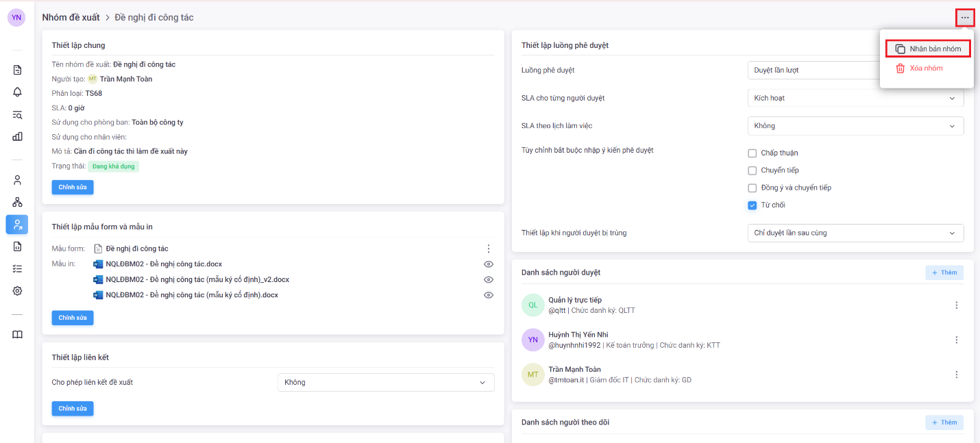Expand Thiết lập khi người duyệt bị trùng dropdown

(855, 233)
